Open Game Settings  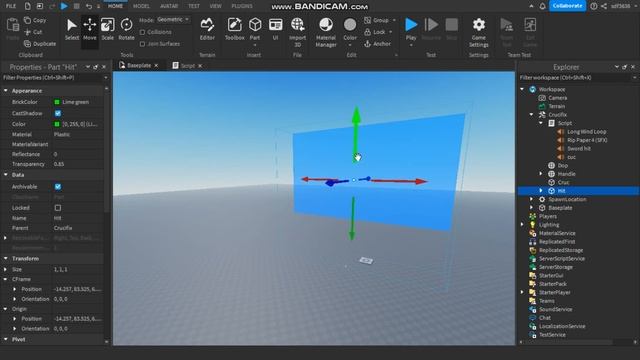point(478,32)
